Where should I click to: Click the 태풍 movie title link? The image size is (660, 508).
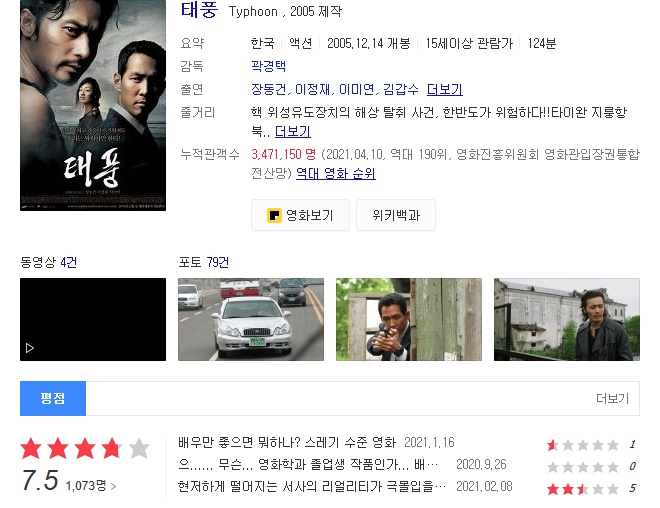[199, 10]
